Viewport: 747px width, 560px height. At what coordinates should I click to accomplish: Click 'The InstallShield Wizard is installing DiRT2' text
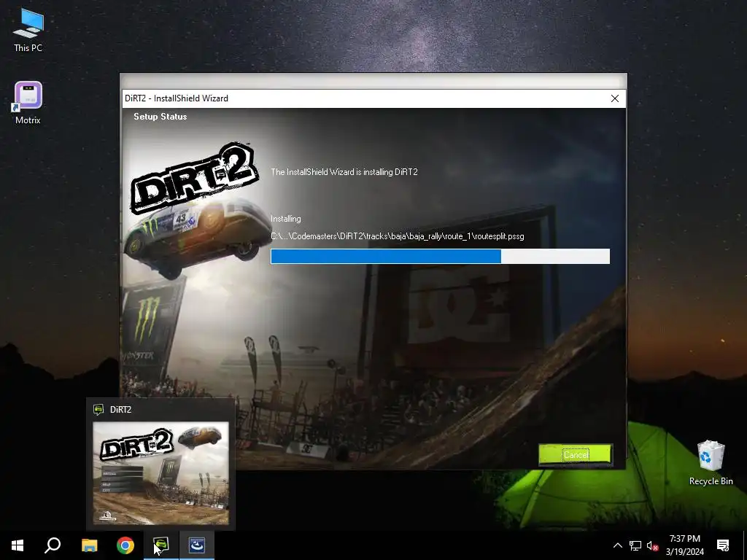[x=344, y=172]
